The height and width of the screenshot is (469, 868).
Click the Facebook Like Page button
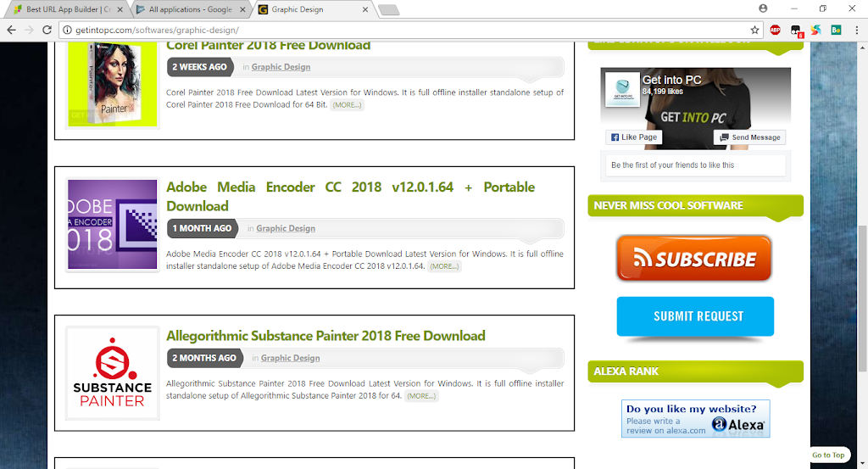pos(633,137)
